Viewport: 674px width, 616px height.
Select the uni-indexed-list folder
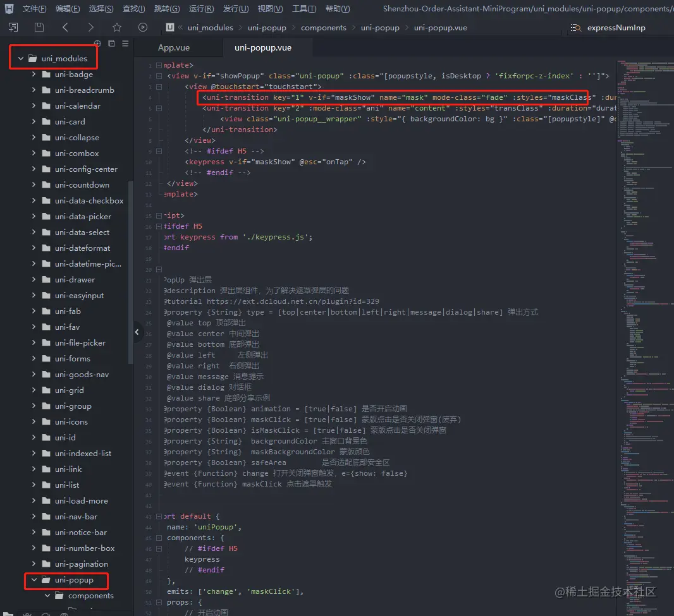(x=83, y=453)
